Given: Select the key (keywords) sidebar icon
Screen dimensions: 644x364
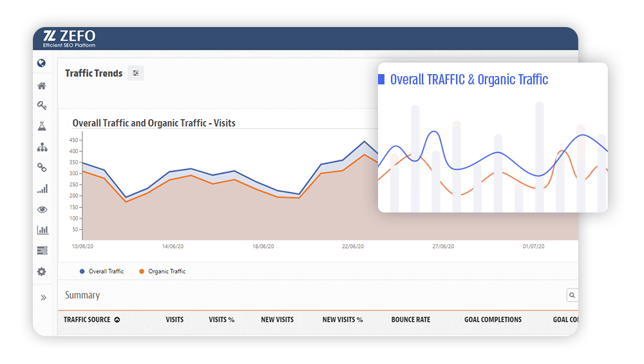Looking at the screenshot, I should pyautogui.click(x=42, y=106).
